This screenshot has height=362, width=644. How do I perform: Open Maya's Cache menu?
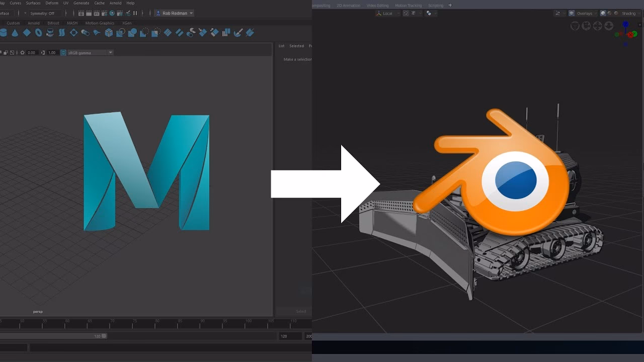(100, 3)
